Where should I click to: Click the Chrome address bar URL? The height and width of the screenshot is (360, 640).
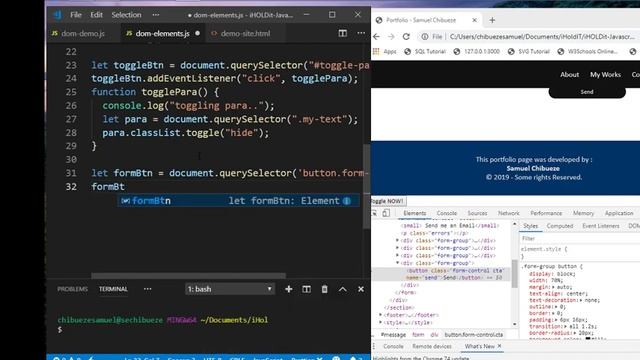tap(542, 37)
